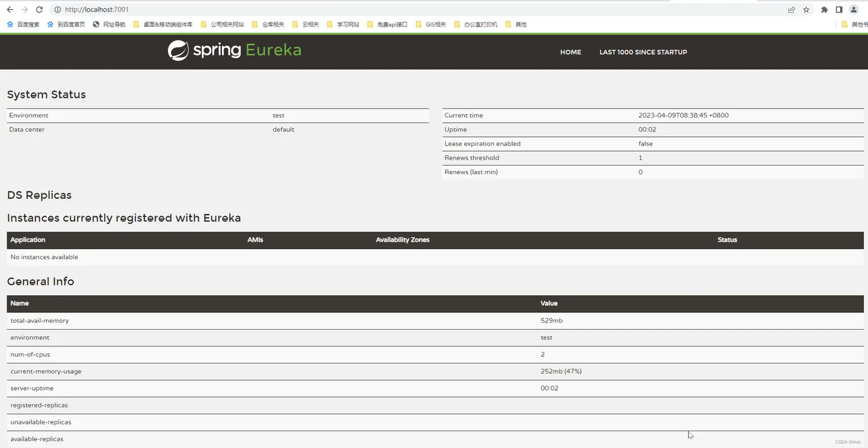Screen dimensions: 868x448
Task: Click the AMIs column header
Action: tap(255, 240)
